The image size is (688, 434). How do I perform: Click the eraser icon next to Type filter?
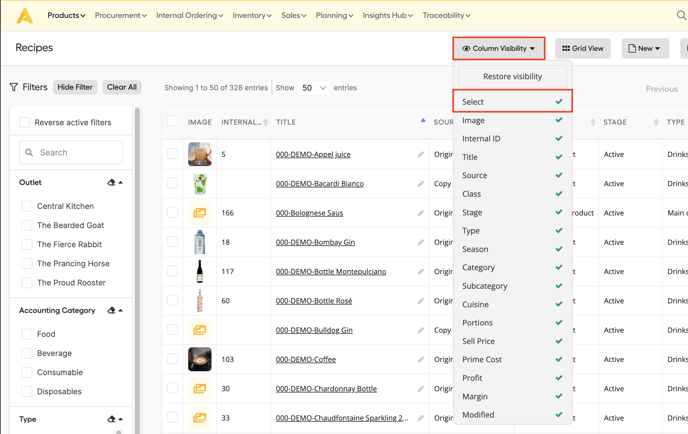tap(111, 419)
